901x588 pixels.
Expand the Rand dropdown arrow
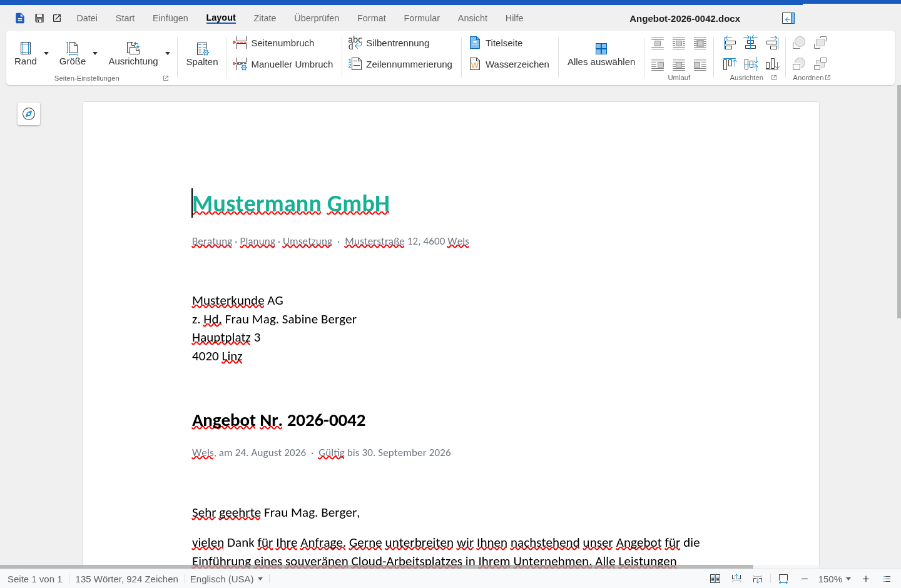[x=46, y=53]
